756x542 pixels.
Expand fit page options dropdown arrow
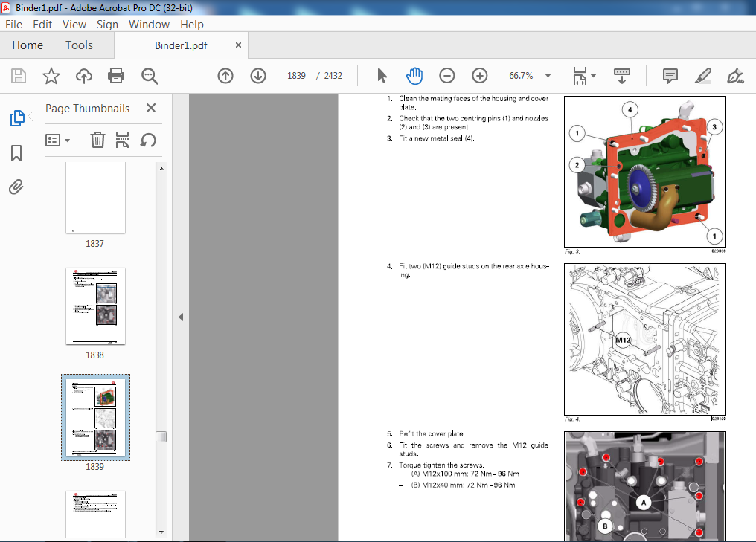pyautogui.click(x=594, y=76)
